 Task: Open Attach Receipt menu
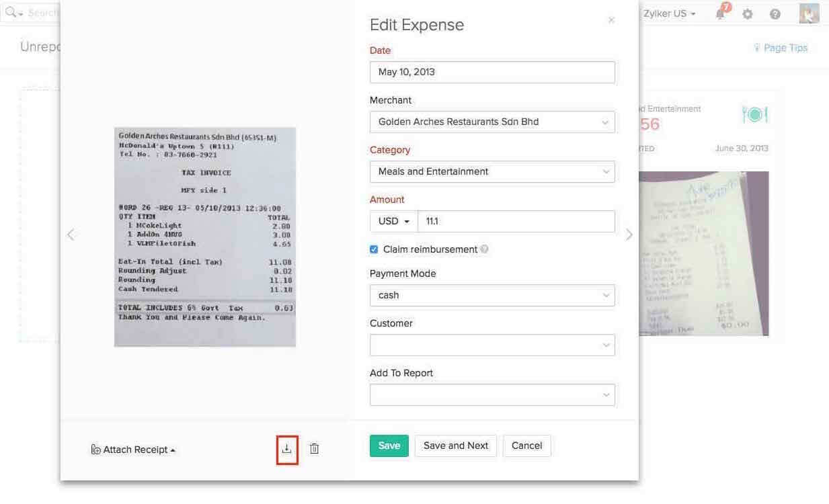133,450
